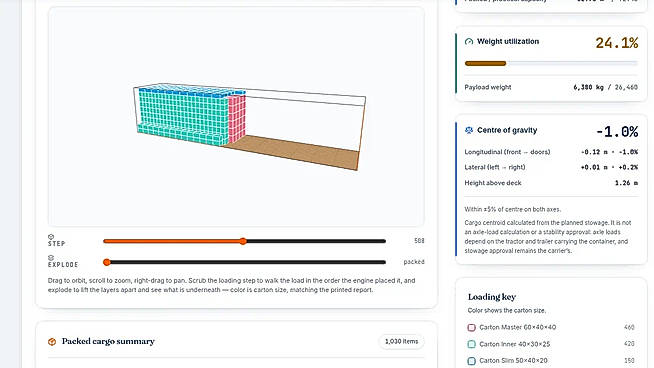Click the Centre of gravity icon
The height and width of the screenshot is (368, 654).
tap(469, 130)
